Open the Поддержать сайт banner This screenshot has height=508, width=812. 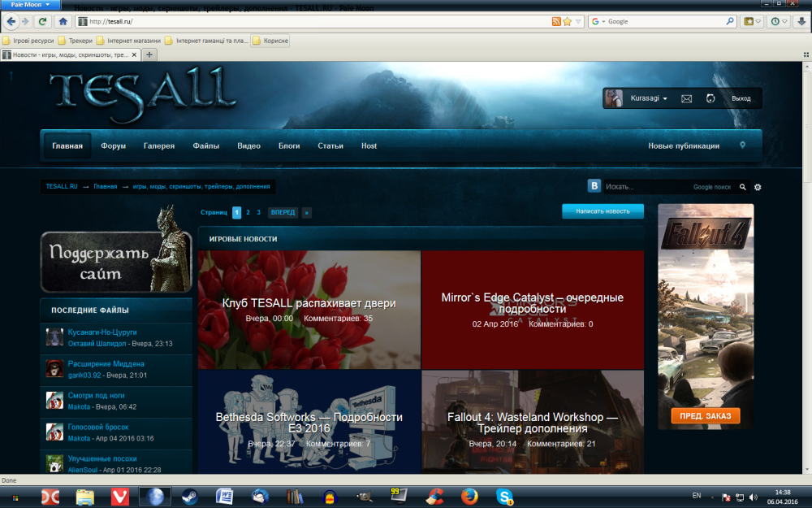116,262
